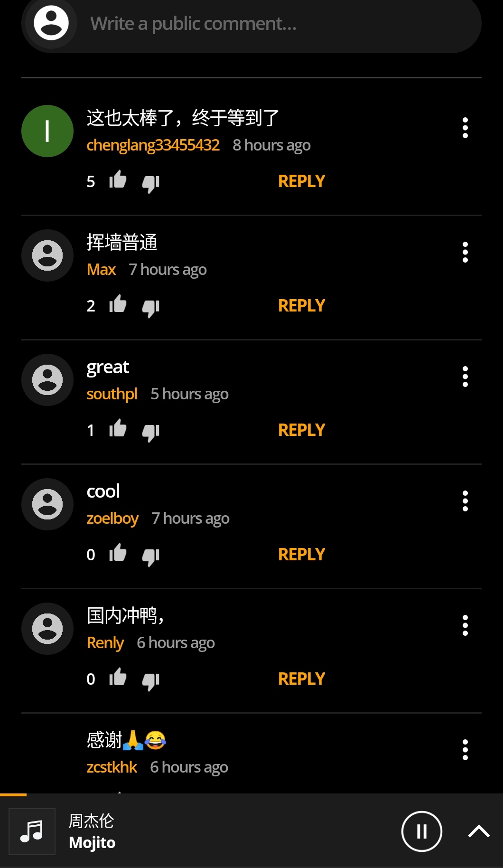Focus the 'Write a public comment' field
This screenshot has height=868, width=503.
pyautogui.click(x=251, y=24)
